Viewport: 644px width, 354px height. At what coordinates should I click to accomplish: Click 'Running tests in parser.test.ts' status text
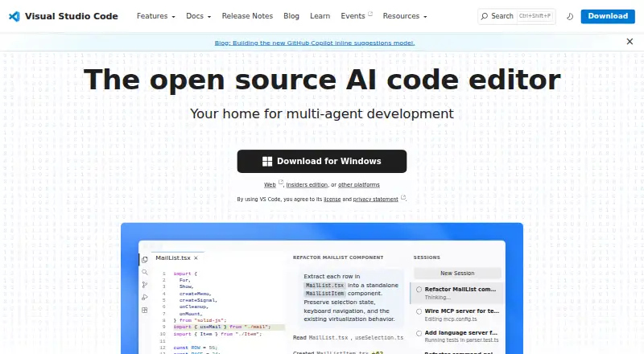(461, 340)
